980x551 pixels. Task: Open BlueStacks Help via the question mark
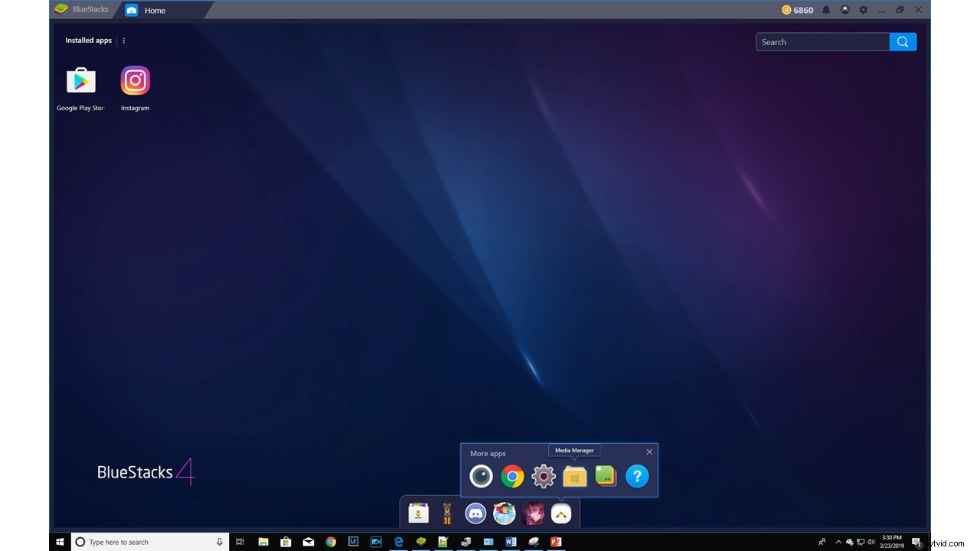pyautogui.click(x=637, y=475)
